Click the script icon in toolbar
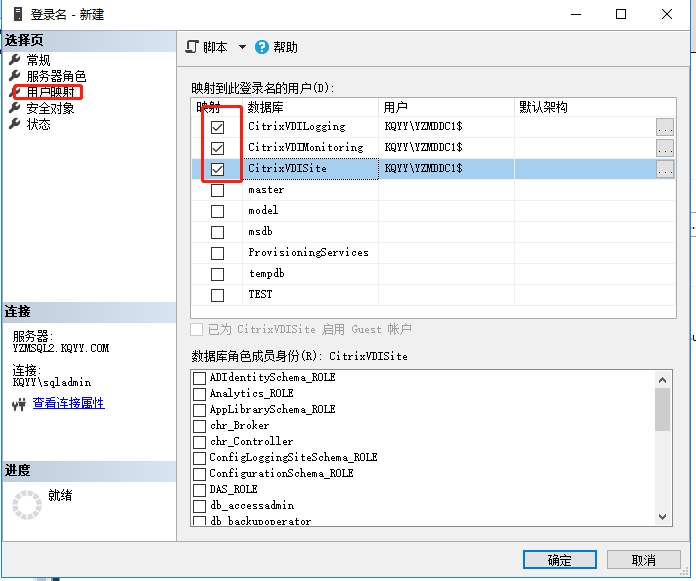The image size is (696, 581). point(193,47)
